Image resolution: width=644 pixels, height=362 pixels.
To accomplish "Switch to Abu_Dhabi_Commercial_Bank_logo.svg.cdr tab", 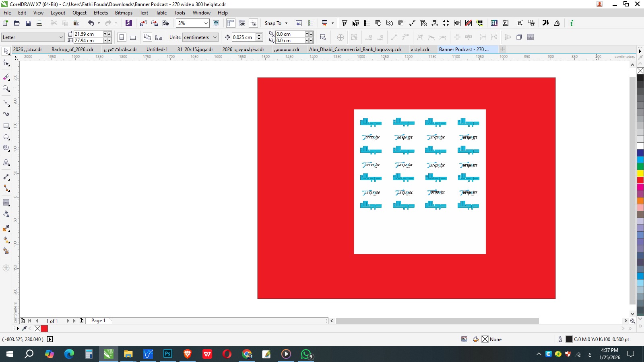I will (x=355, y=49).
